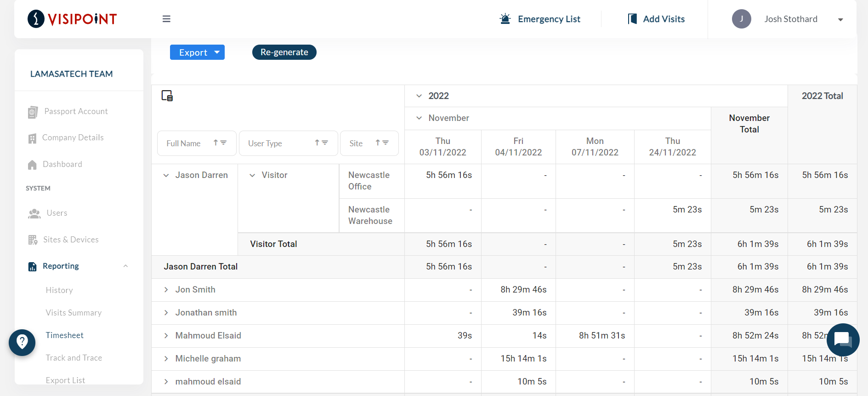Image resolution: width=868 pixels, height=396 pixels.
Task: Click Newcastle Warehouse site cell
Action: coord(372,215)
